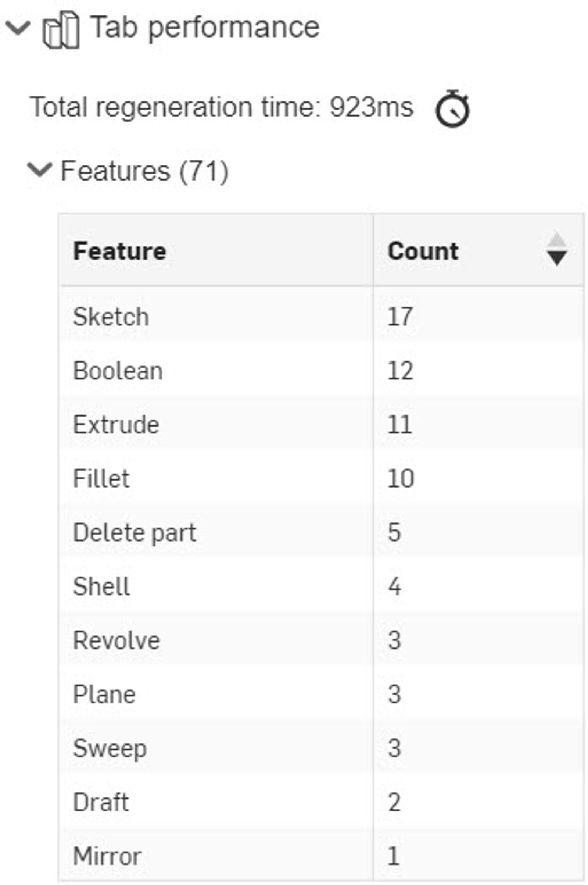
Task: Click the Feature column header
Action: point(120,251)
